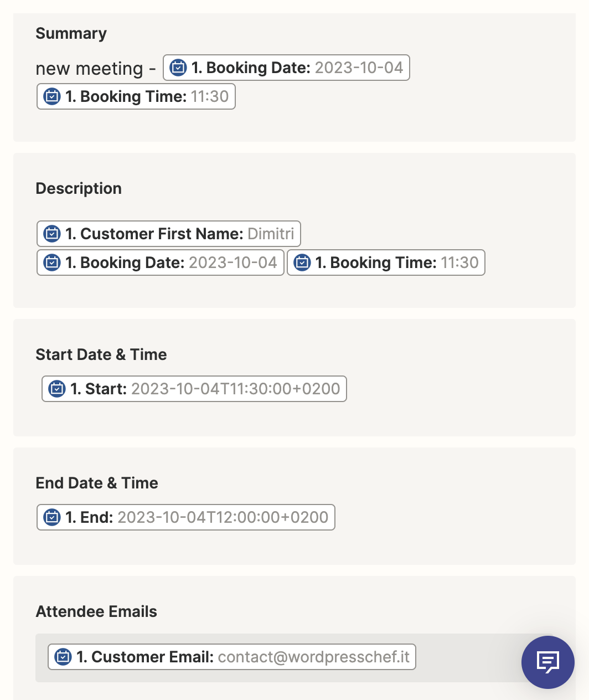Click calendar icon in Summary Booking Time pill

click(x=52, y=96)
